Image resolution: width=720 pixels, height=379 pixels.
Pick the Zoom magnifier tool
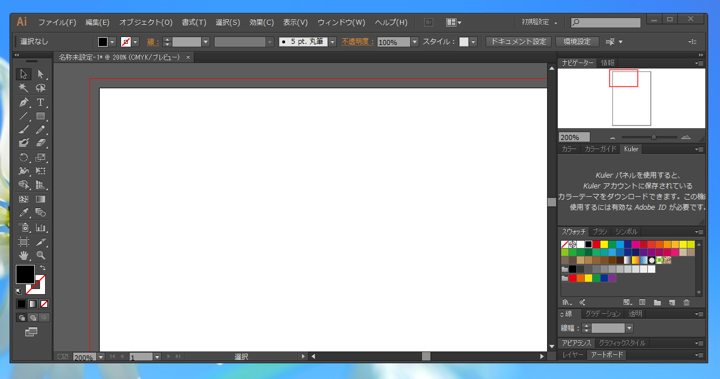40,255
